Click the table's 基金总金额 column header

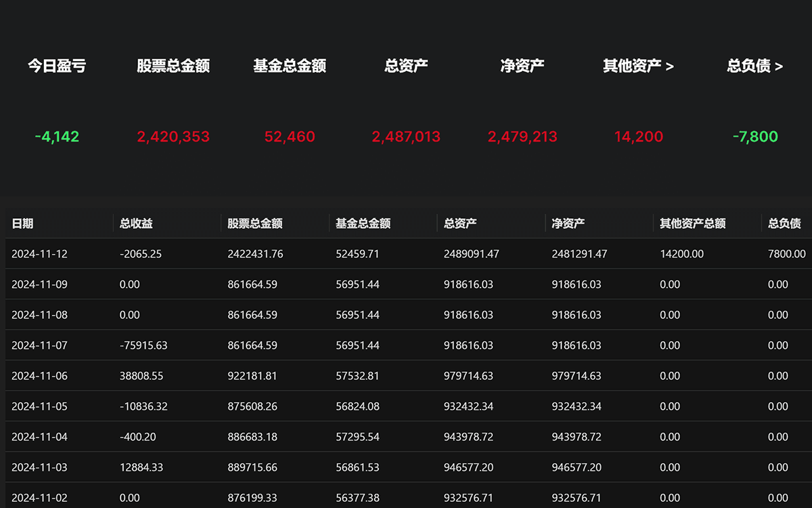point(363,224)
